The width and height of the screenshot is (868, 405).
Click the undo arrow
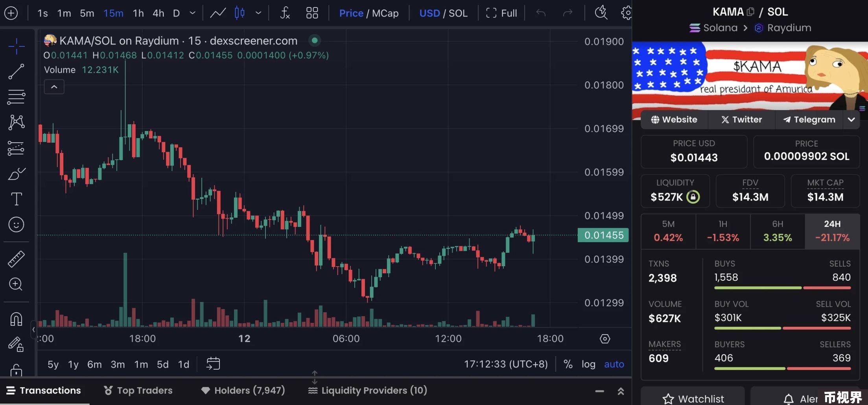(541, 13)
